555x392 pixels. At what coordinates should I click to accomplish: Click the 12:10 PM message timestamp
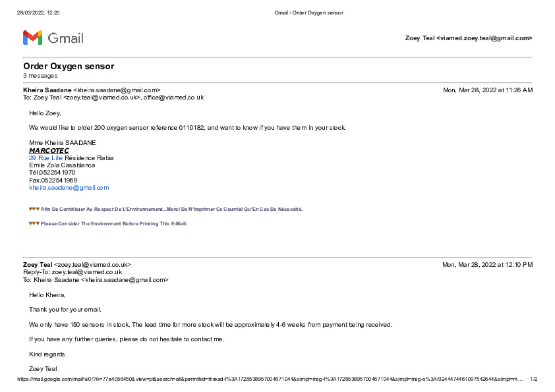click(487, 264)
